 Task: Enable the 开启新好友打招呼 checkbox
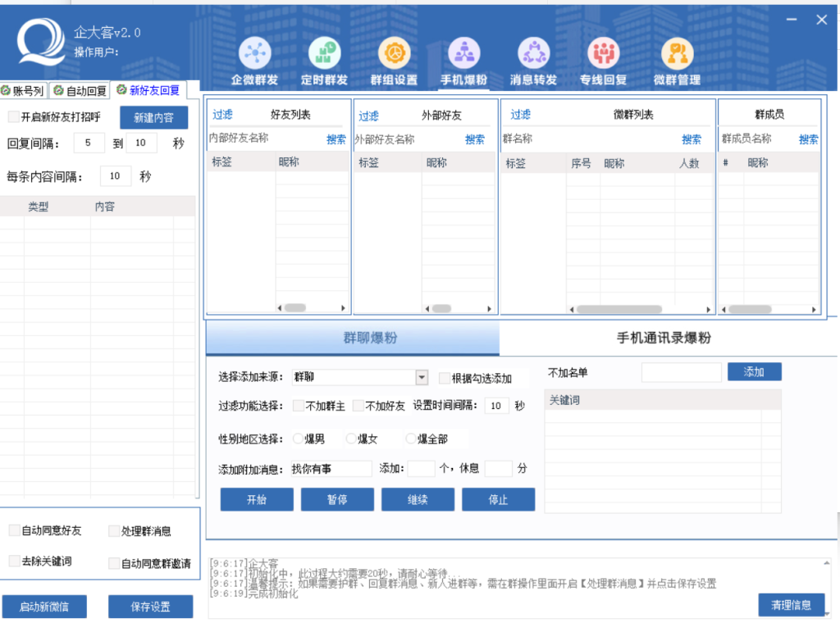click(x=13, y=117)
